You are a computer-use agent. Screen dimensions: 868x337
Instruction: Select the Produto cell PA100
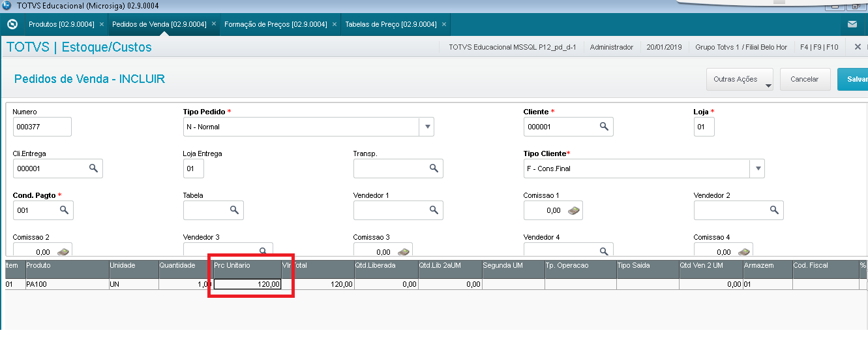[67, 284]
